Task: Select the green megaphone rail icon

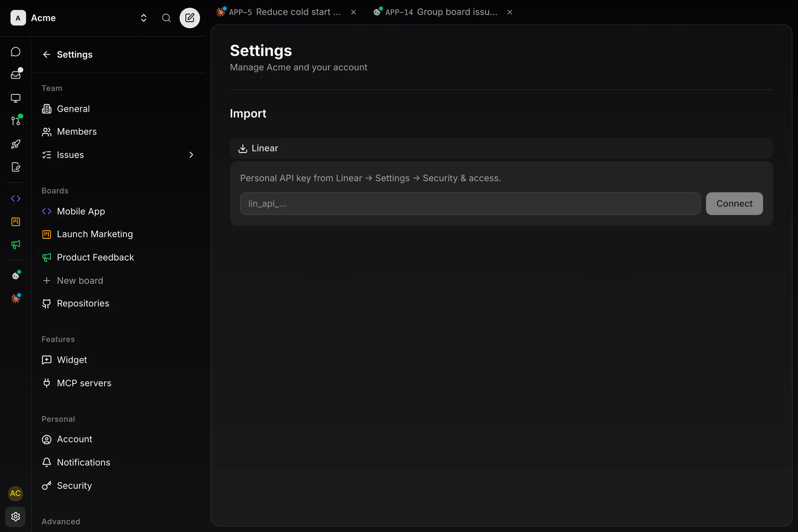Action: click(x=16, y=245)
